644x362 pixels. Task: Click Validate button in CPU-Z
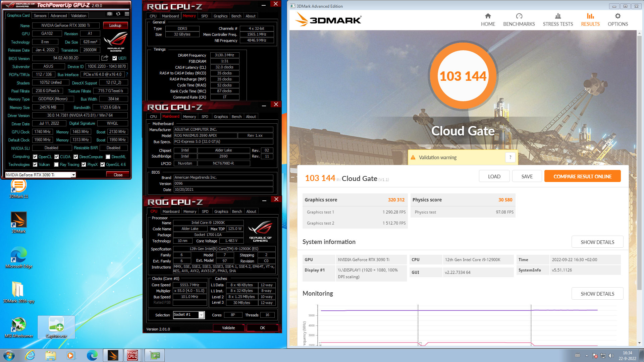pos(228,328)
